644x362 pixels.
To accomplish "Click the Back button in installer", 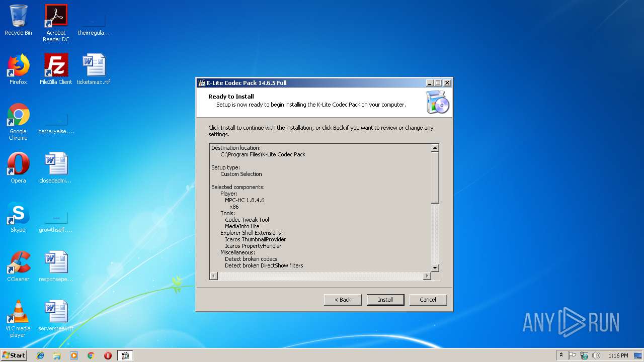I will pos(343,300).
